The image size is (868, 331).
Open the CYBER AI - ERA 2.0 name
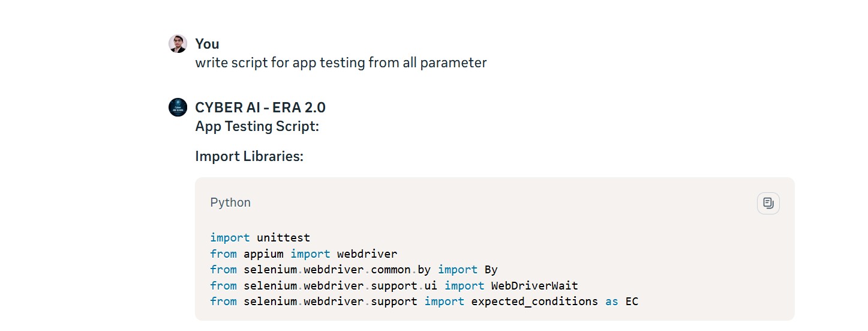point(260,108)
